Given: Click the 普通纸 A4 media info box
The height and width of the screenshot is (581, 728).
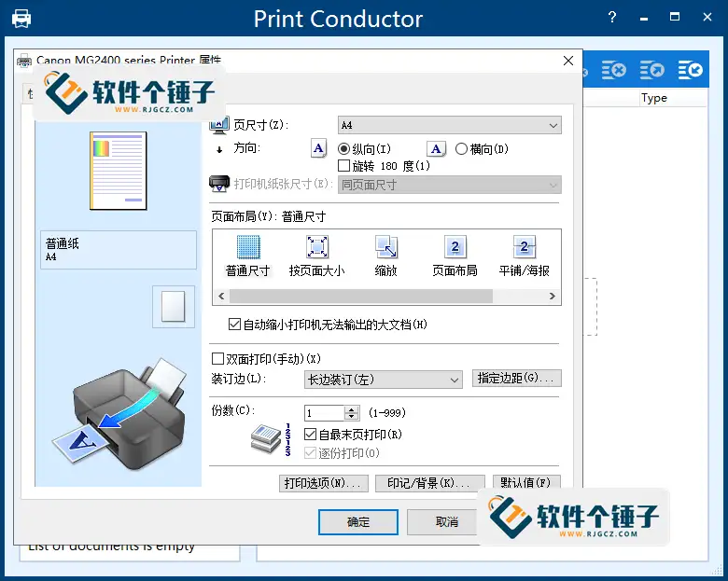Looking at the screenshot, I should [x=119, y=250].
